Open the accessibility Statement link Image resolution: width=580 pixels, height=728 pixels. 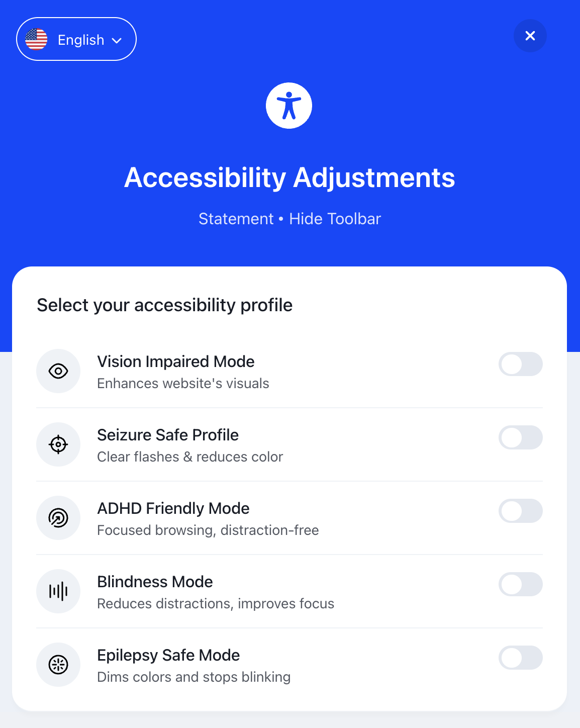pyautogui.click(x=236, y=219)
